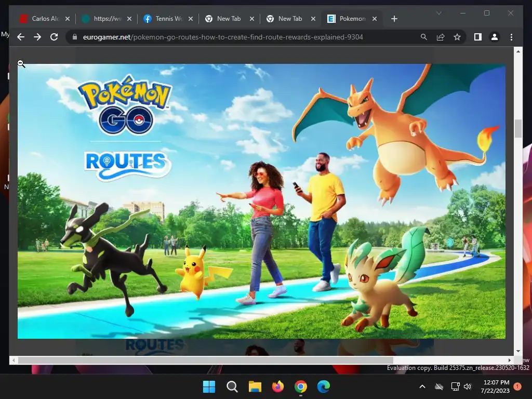Open the volume speaker tray icon

[468, 387]
